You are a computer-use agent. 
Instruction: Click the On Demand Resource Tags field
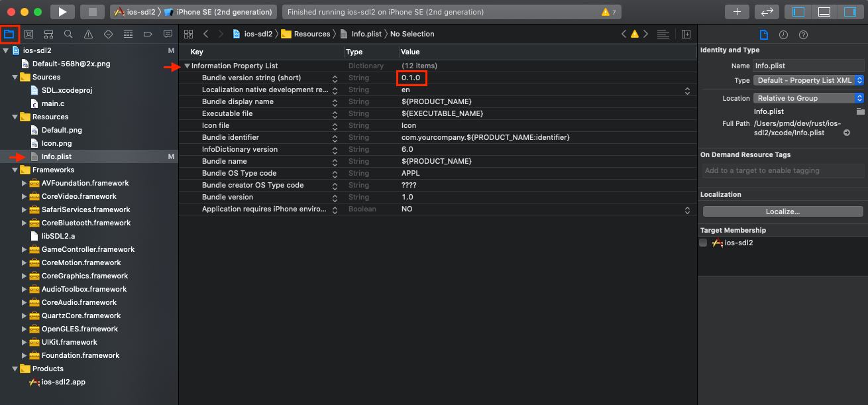pos(783,170)
